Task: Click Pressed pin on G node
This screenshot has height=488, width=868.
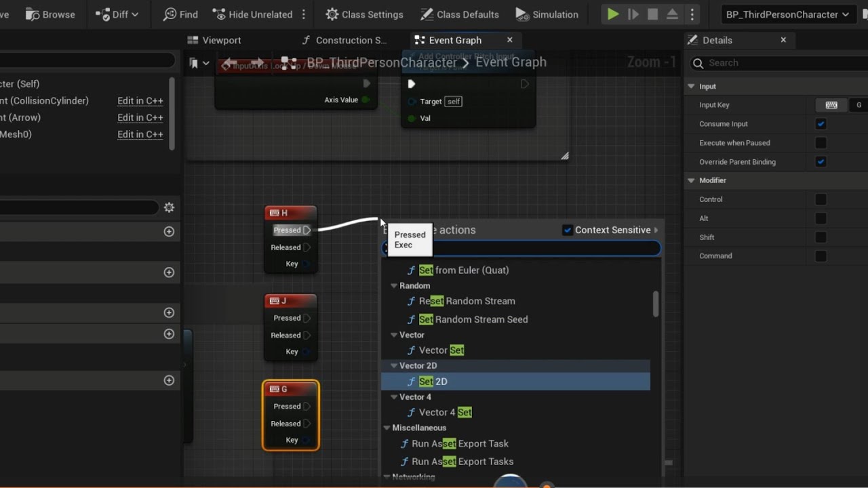Action: [307, 406]
